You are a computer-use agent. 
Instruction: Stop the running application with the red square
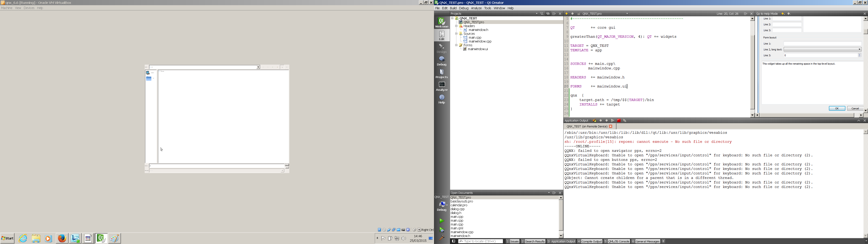619,121
